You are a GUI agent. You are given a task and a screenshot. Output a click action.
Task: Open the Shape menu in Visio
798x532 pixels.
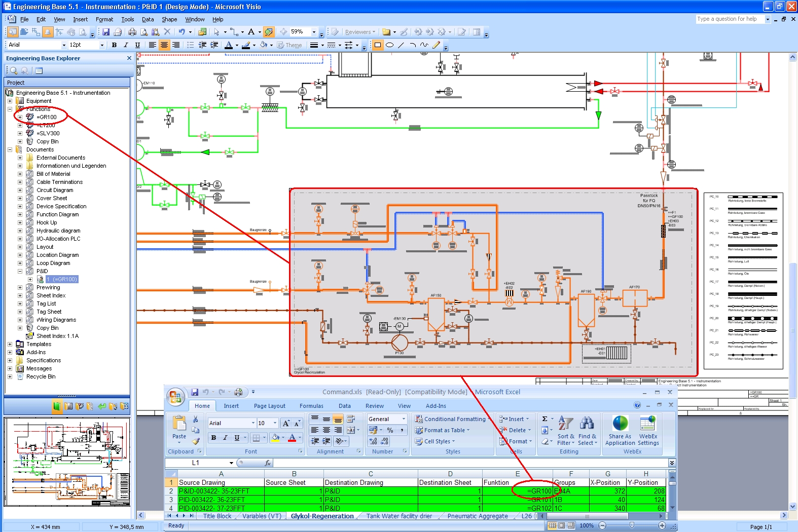tap(169, 19)
